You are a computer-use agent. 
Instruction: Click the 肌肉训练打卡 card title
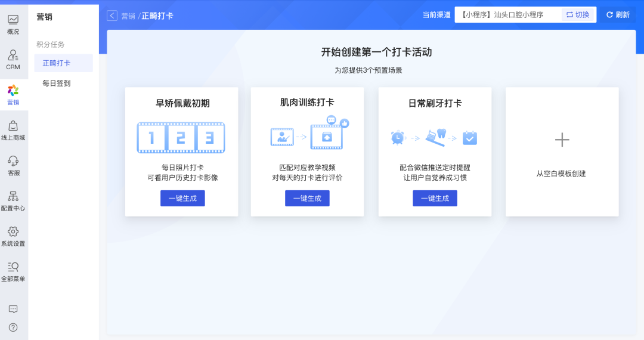click(307, 102)
